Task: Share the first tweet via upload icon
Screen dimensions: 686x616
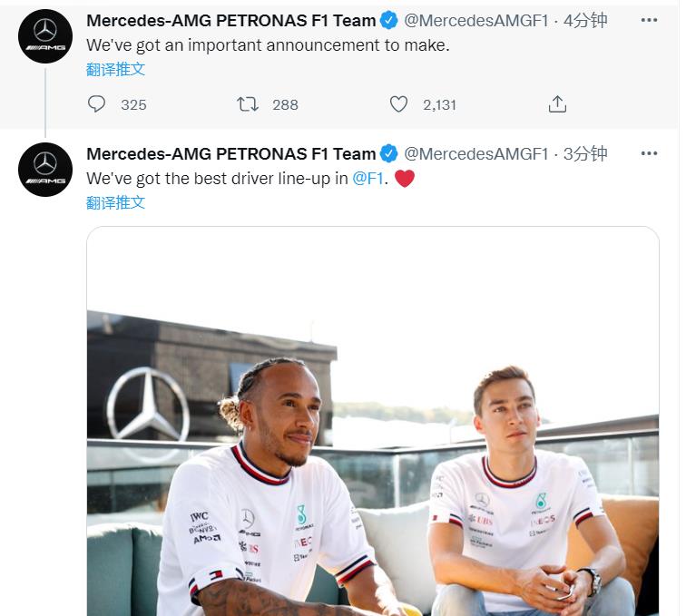Action: 557,104
